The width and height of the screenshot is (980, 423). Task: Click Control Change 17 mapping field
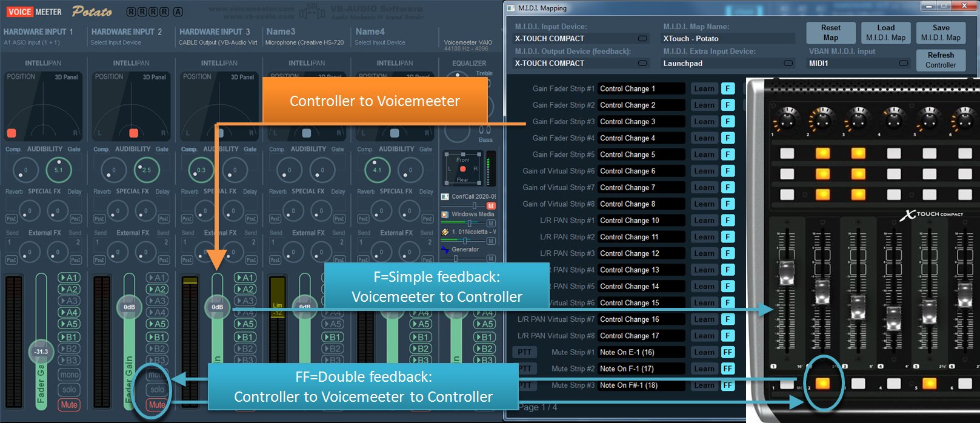point(642,336)
